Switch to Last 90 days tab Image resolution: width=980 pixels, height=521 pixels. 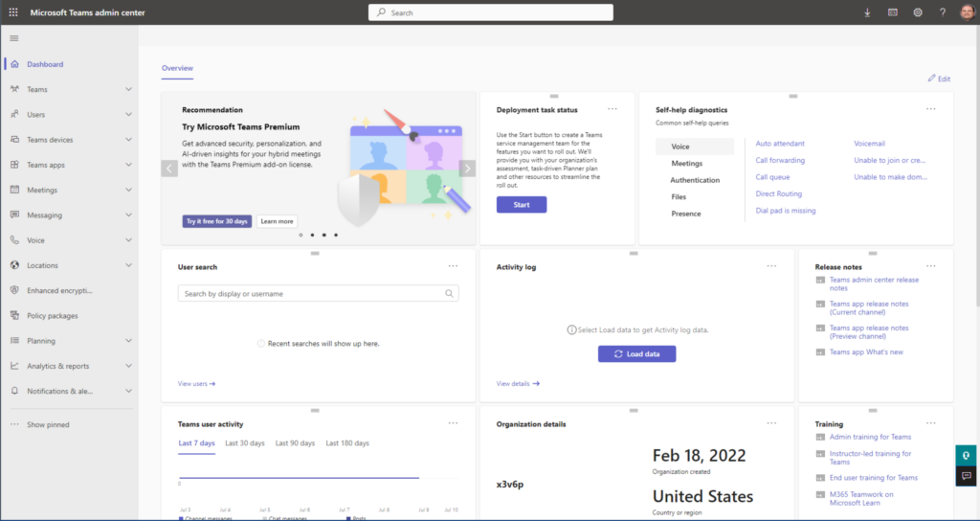coord(295,442)
